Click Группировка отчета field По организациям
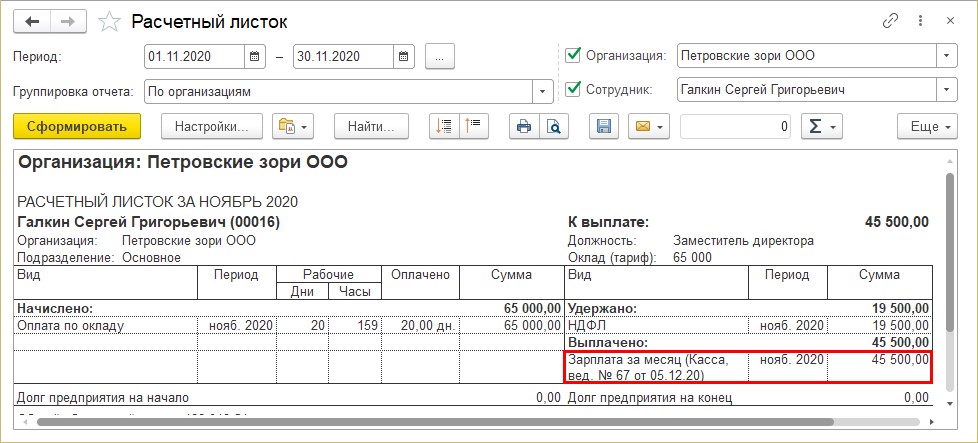Viewport: 978px width, 443px height. [x=338, y=91]
